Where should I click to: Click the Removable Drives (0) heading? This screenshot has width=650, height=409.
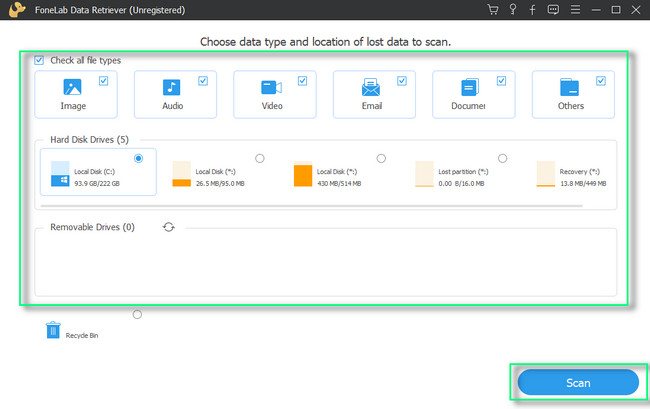click(x=92, y=227)
